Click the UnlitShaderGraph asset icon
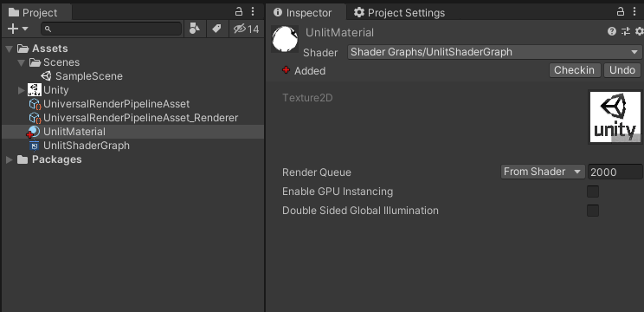The width and height of the screenshot is (644, 312). pos(35,146)
